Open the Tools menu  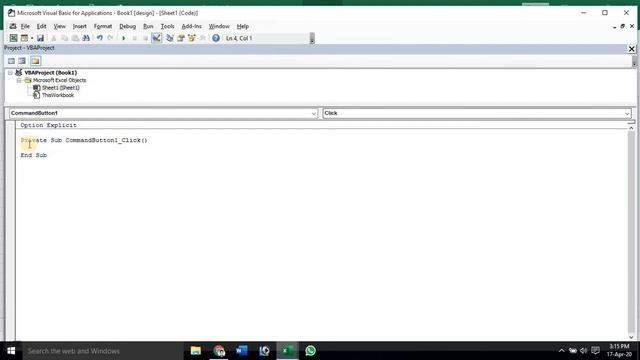click(167, 26)
